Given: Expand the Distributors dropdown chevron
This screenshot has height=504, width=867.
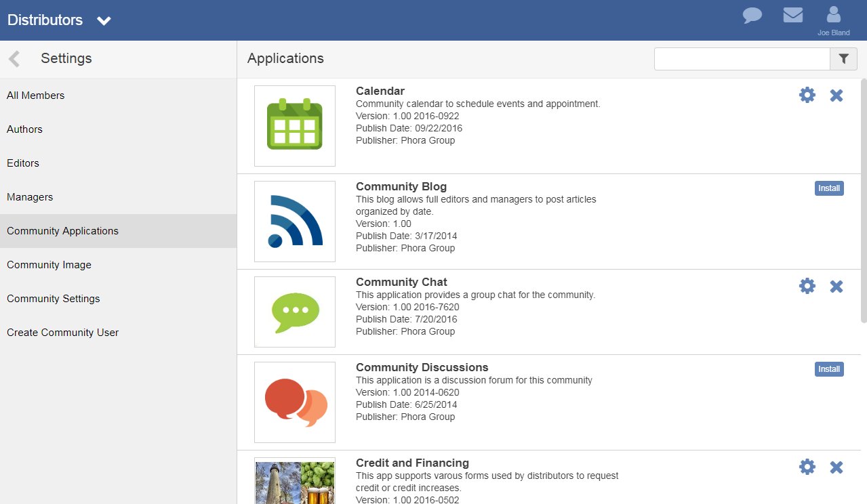Looking at the screenshot, I should [x=104, y=21].
